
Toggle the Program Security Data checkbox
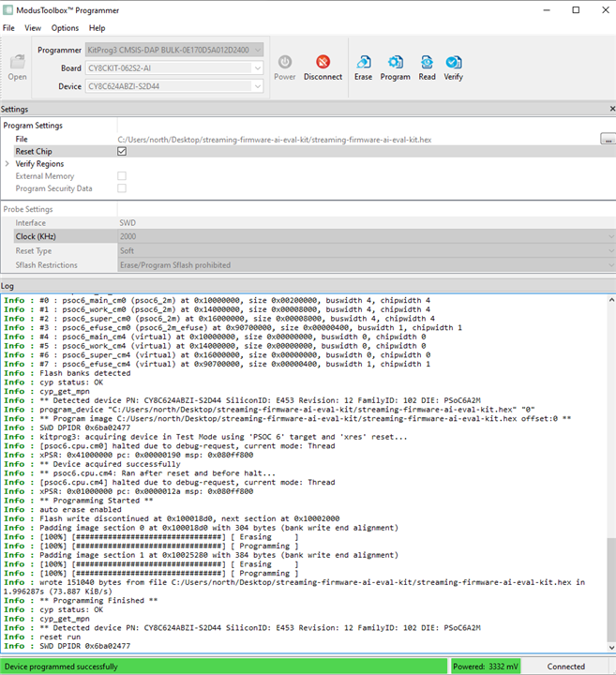pos(122,188)
